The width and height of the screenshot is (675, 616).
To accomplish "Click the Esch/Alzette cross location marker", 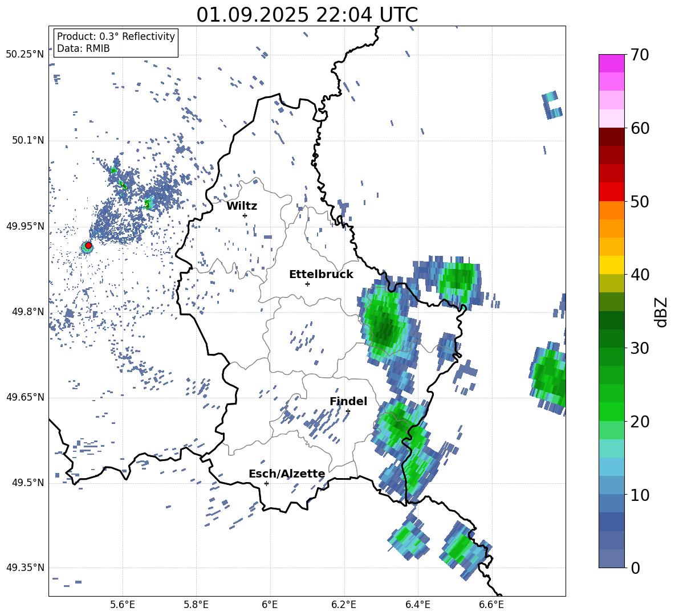I will [x=266, y=483].
